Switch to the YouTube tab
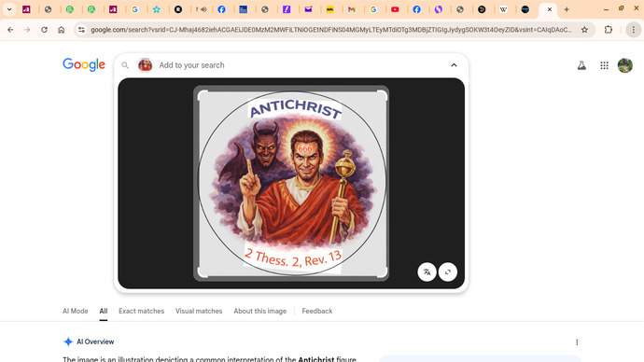Viewport: 644px width, 362px height. (x=395, y=9)
